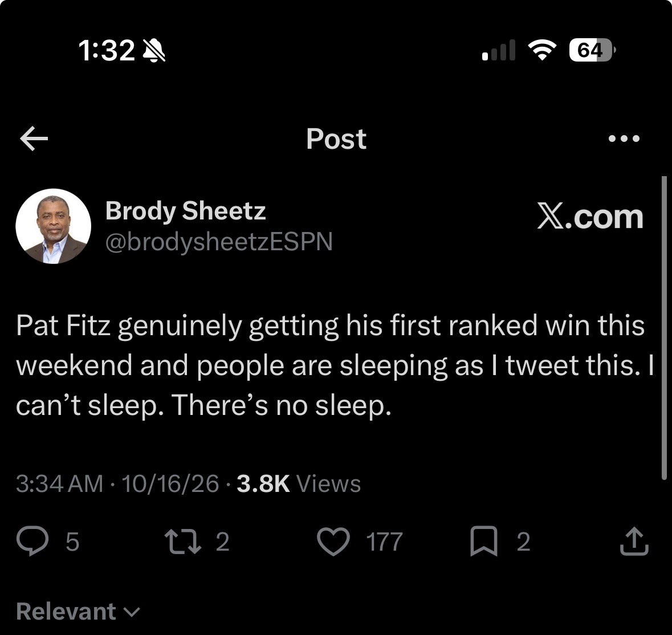Viewport: 672px width, 635px height.
Task: Tap the 3:34 AM timestamp
Action: pos(60,484)
